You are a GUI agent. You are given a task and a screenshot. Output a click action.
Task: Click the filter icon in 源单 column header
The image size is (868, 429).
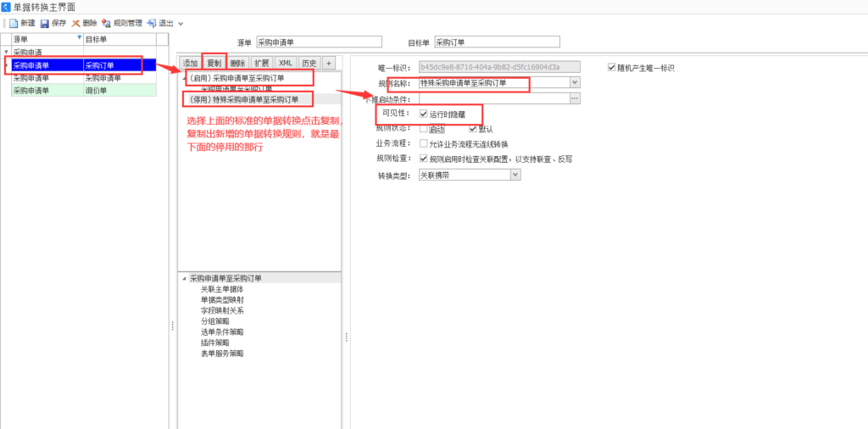tap(79, 37)
